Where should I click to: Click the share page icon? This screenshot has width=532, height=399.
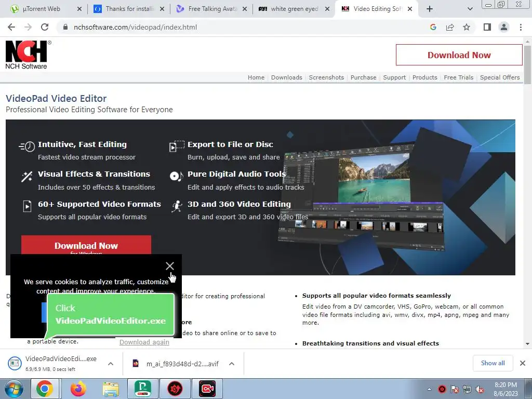pyautogui.click(x=450, y=27)
